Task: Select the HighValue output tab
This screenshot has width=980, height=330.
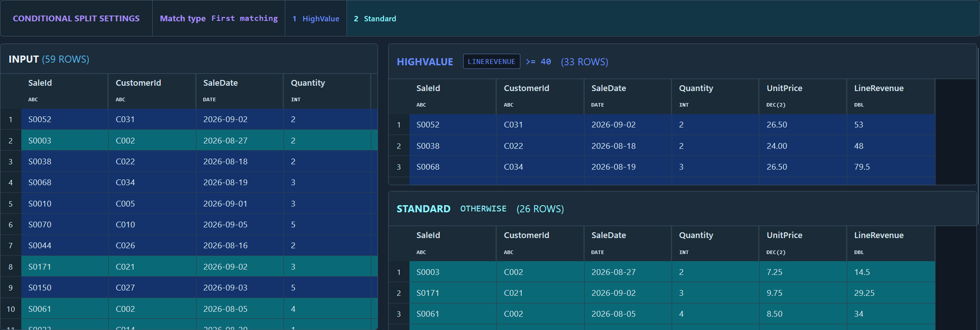Action: click(316, 18)
